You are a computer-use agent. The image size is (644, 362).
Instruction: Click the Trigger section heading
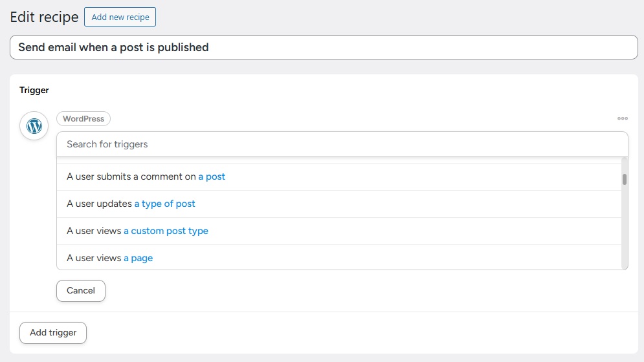34,90
